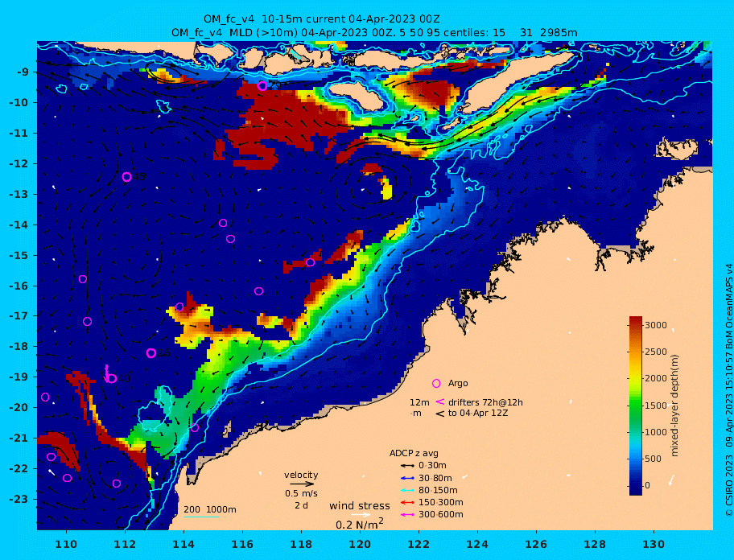Click the '200 1000m' isobath label
This screenshot has height=560, width=734.
coord(210,509)
